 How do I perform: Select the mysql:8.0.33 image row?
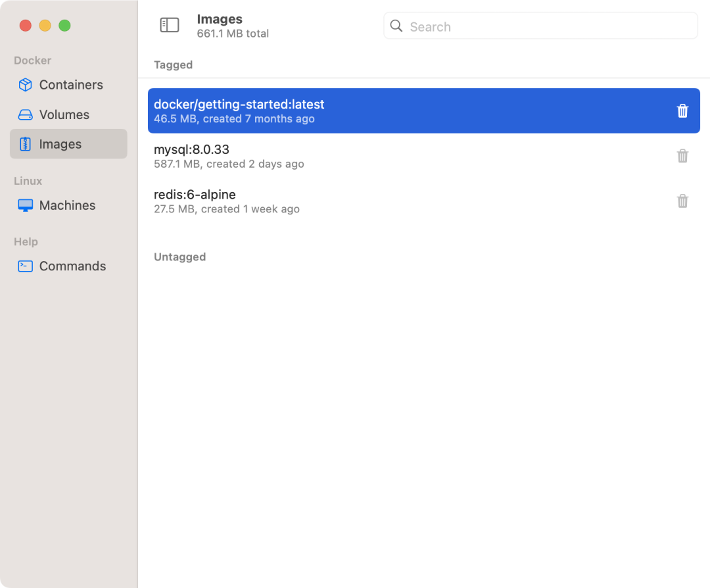coord(424,156)
